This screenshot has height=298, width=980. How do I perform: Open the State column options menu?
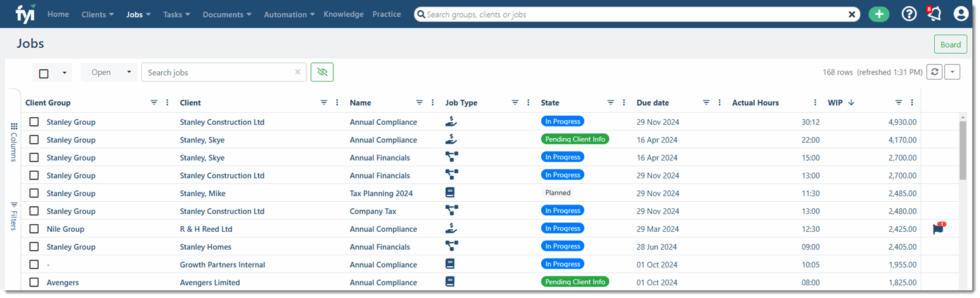(x=624, y=103)
